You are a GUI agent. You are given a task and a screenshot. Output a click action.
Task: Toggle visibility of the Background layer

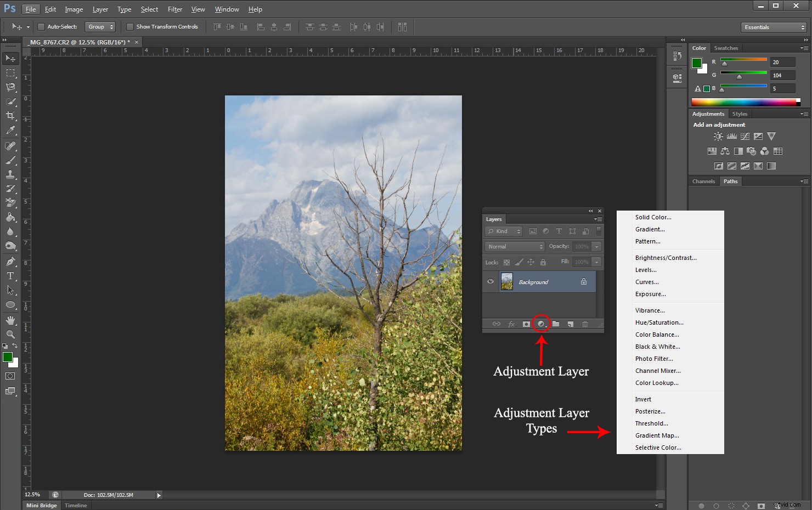coord(490,281)
